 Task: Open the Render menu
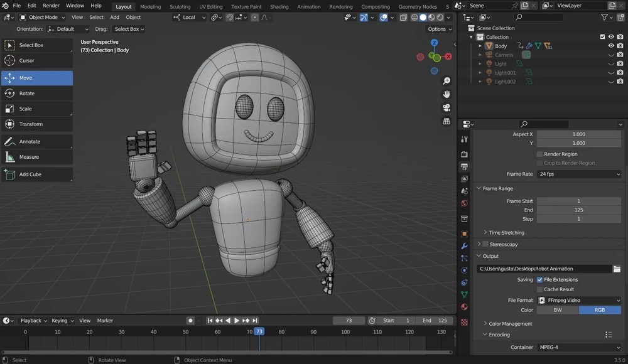[51, 5]
